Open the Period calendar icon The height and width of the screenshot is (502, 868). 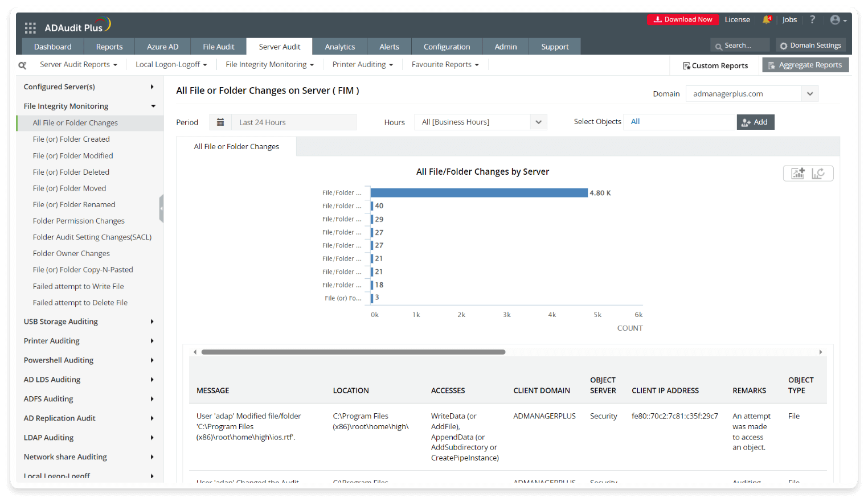click(x=220, y=122)
